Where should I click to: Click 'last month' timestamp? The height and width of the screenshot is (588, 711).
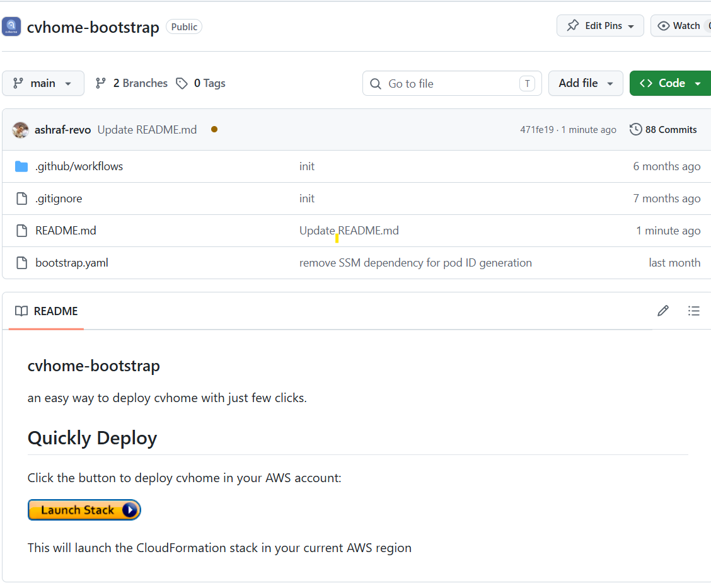(674, 263)
